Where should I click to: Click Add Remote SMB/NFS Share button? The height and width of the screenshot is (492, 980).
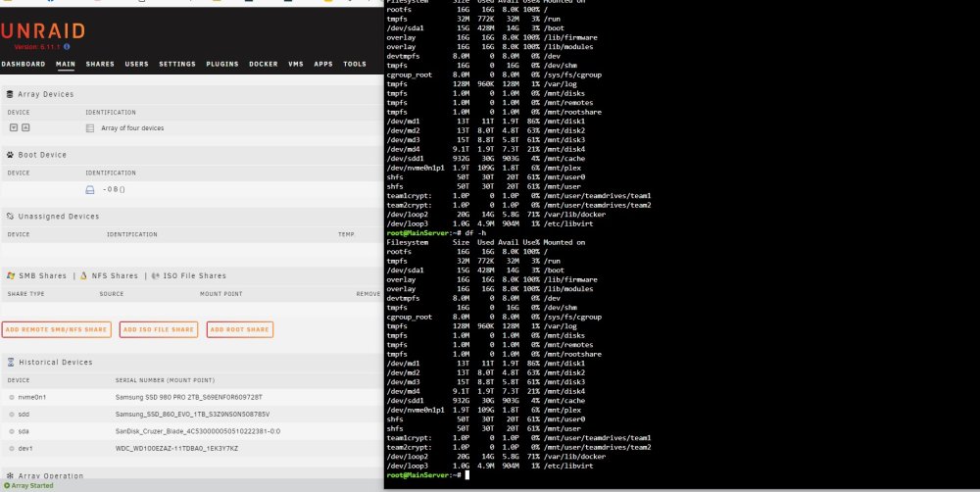56,329
